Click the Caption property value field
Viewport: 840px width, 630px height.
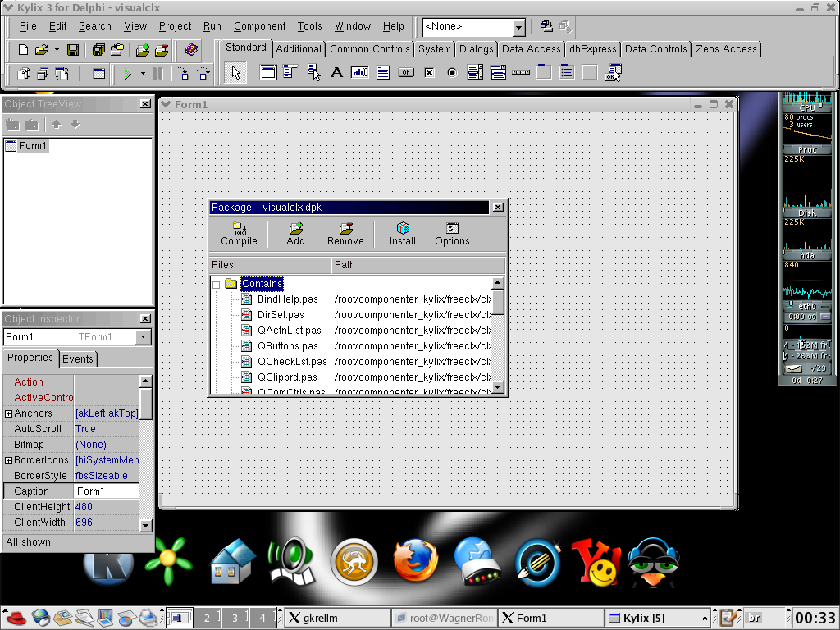coord(107,491)
